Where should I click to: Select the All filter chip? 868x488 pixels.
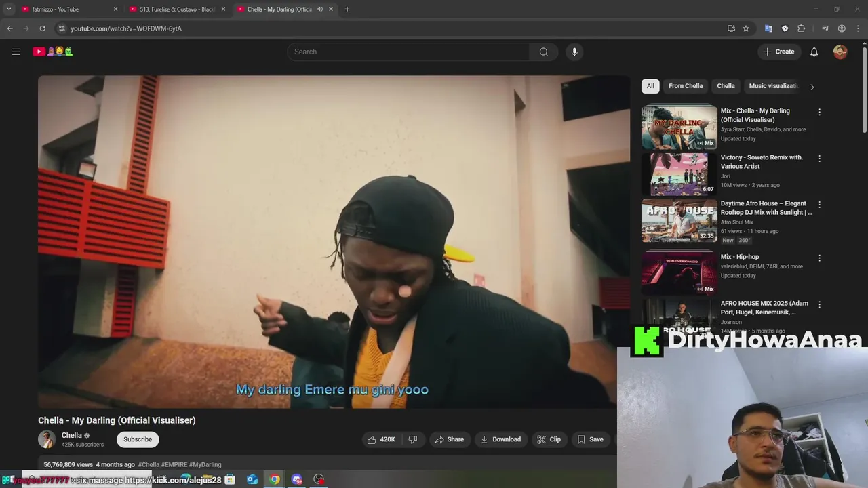[x=650, y=86]
